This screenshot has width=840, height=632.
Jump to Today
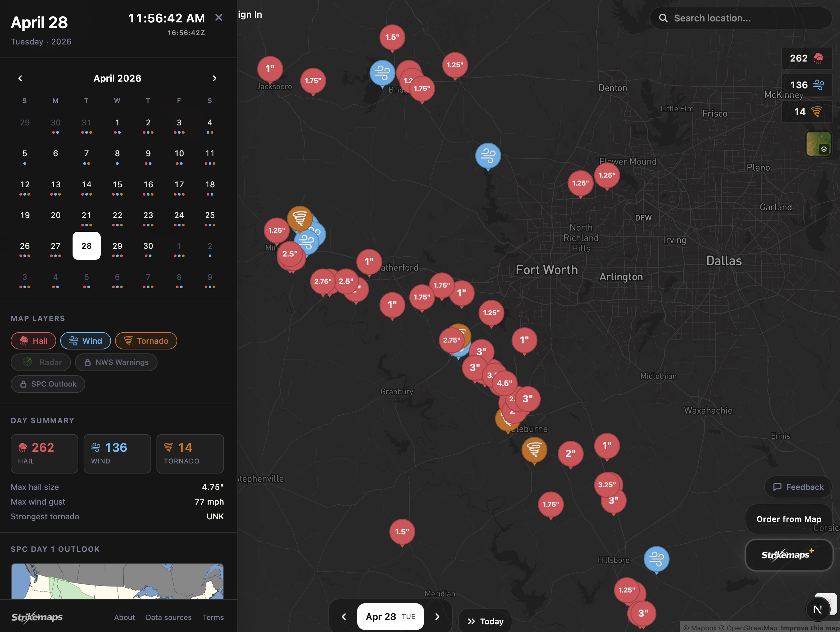(485, 621)
